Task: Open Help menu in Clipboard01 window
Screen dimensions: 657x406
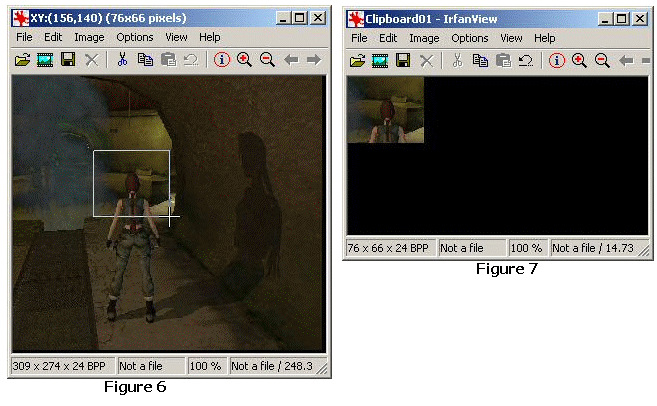Action: 544,38
